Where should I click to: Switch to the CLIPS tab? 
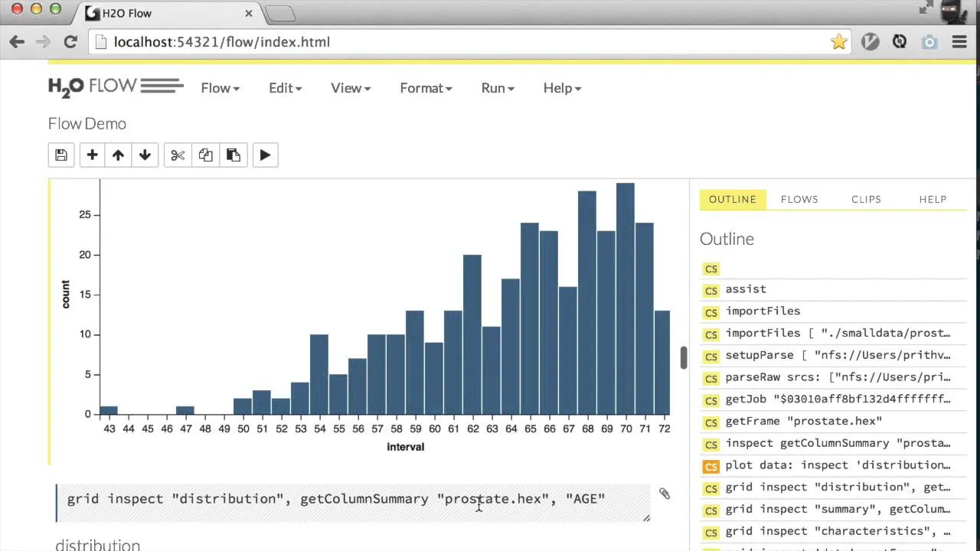[x=866, y=199]
